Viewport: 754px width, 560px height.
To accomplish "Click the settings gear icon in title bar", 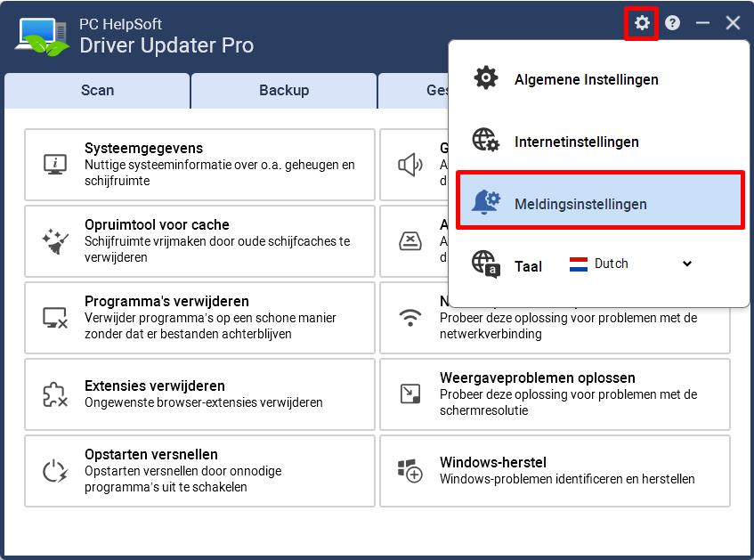I will [x=642, y=22].
